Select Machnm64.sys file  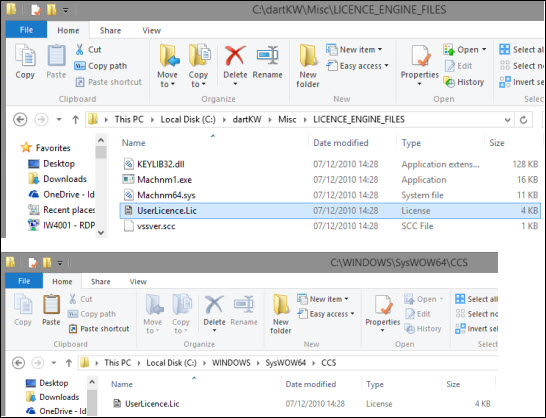click(x=166, y=195)
